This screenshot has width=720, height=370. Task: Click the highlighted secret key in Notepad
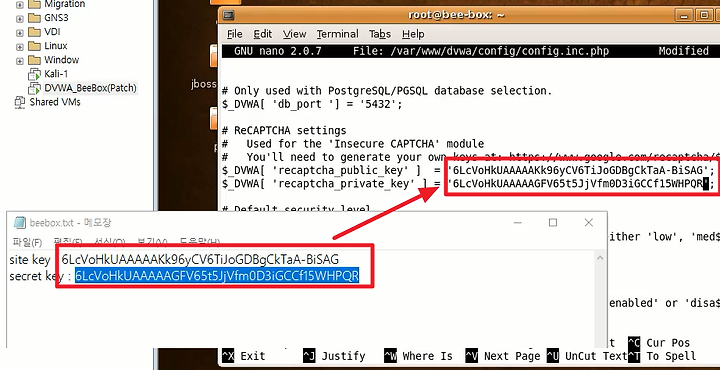pyautogui.click(x=217, y=276)
